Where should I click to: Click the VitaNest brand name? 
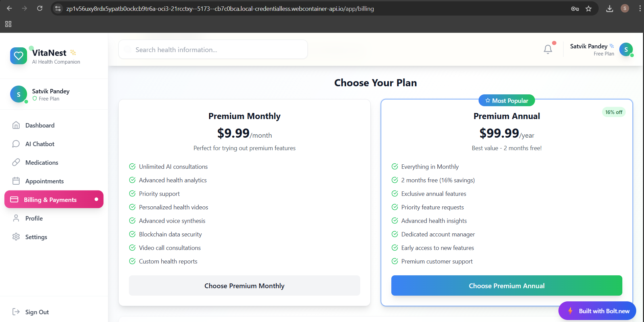pyautogui.click(x=49, y=53)
